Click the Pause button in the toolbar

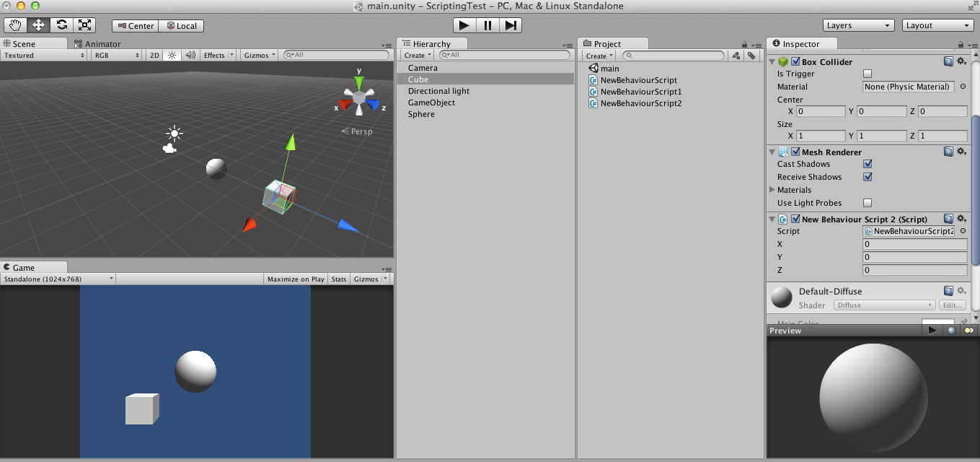click(x=487, y=25)
